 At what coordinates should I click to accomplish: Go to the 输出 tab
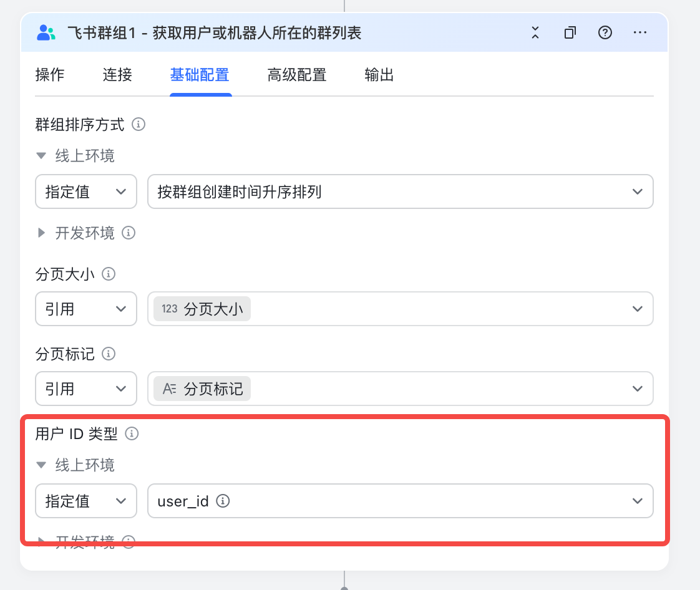click(x=379, y=75)
